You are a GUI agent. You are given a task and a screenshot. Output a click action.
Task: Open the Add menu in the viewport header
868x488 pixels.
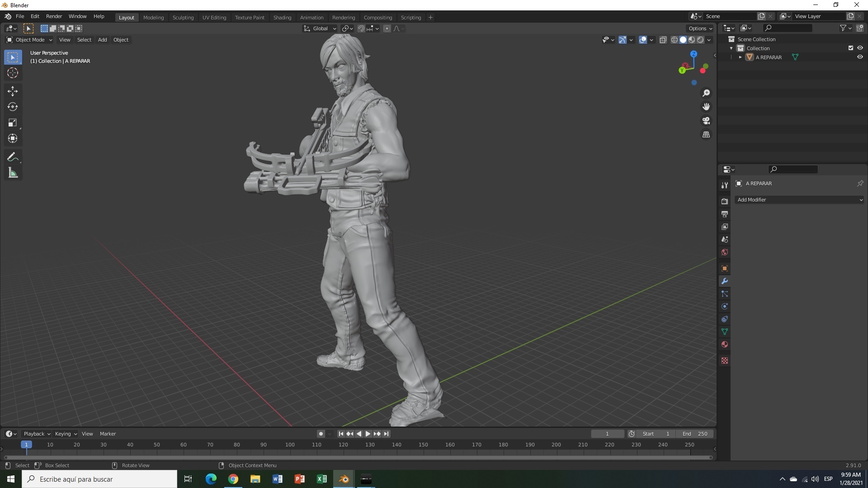(102, 40)
